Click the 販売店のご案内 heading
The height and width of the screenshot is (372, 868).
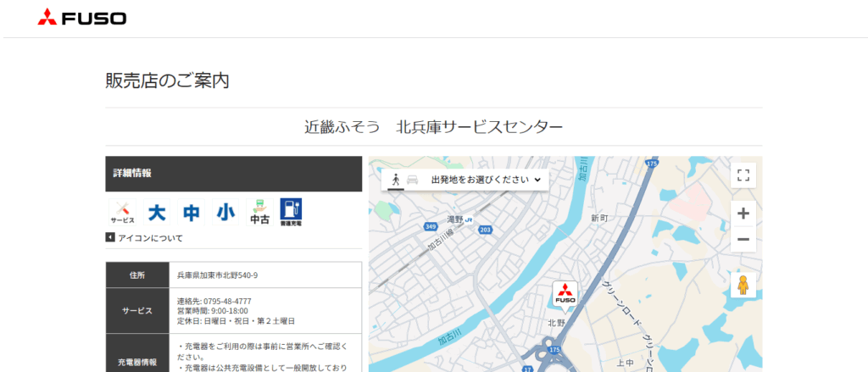[x=167, y=81]
